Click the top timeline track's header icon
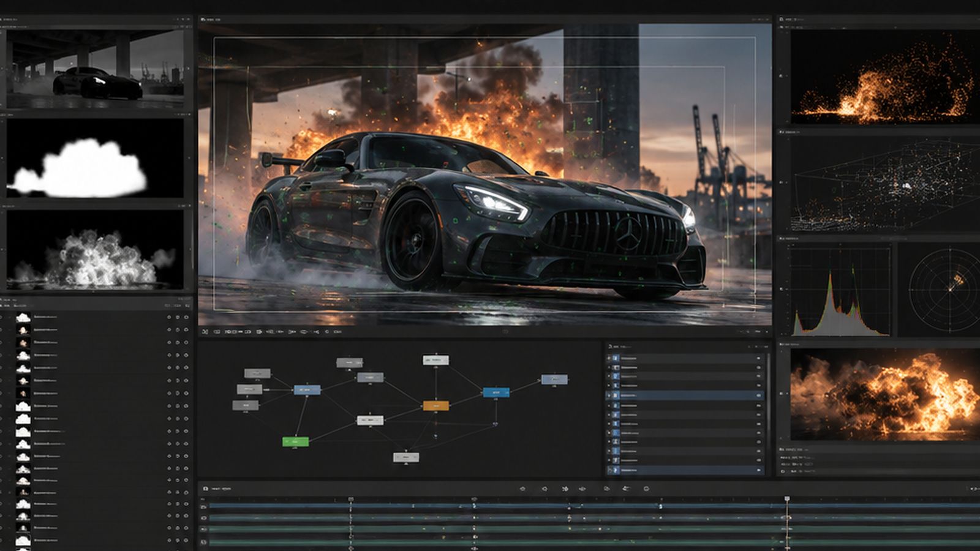The width and height of the screenshot is (980, 551). (x=203, y=507)
